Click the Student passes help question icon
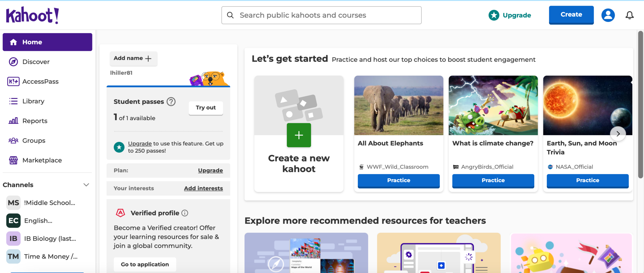This screenshot has width=644, height=273. coord(171,102)
